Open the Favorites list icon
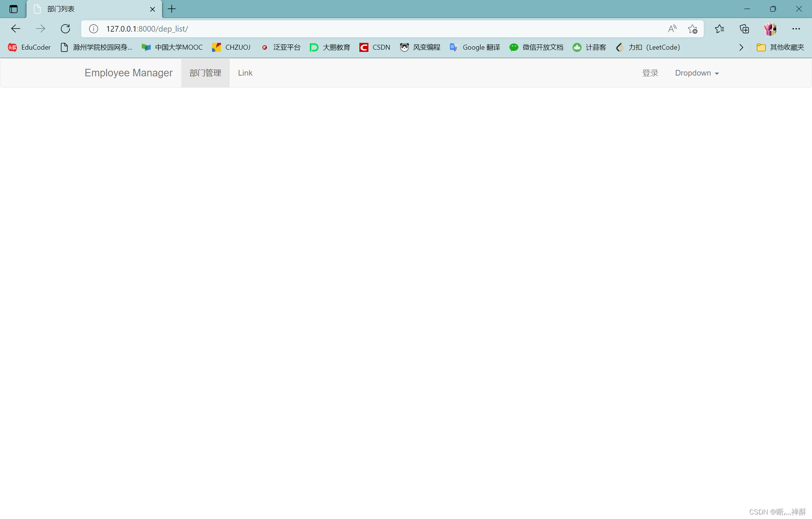 click(720, 29)
